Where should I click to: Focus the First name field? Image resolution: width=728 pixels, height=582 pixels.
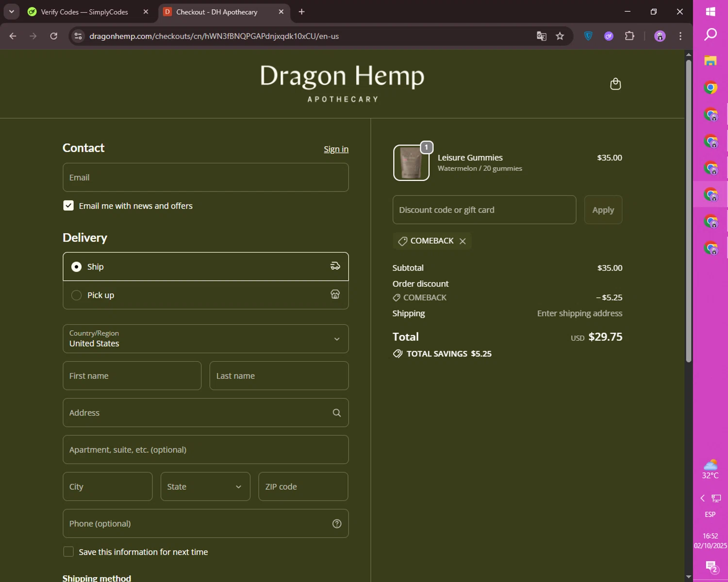(x=132, y=375)
